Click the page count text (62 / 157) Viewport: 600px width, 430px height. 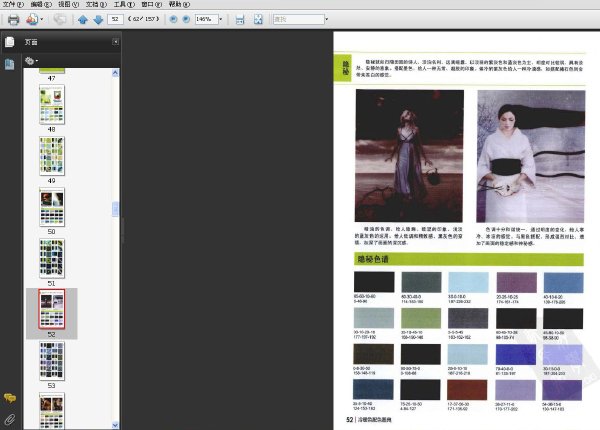[x=143, y=19]
